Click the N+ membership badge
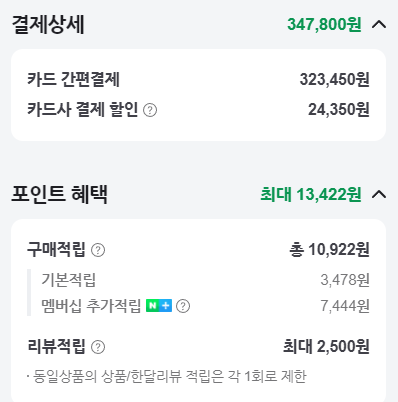Viewport: 398px width, 402px height. pyautogui.click(x=159, y=306)
